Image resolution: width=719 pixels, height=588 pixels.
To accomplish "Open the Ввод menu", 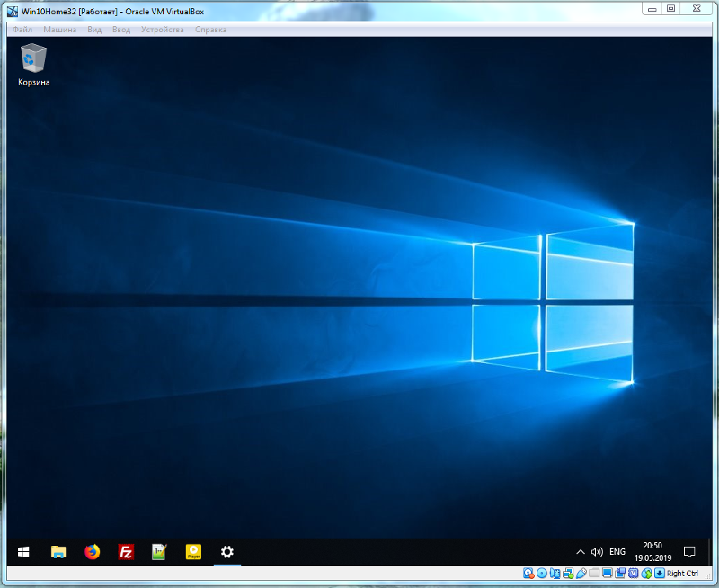I will click(121, 30).
